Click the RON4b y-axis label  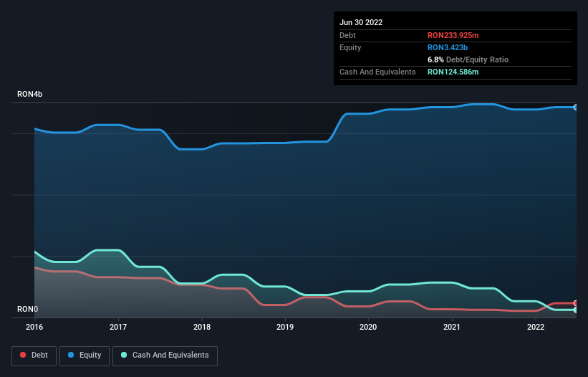29,94
